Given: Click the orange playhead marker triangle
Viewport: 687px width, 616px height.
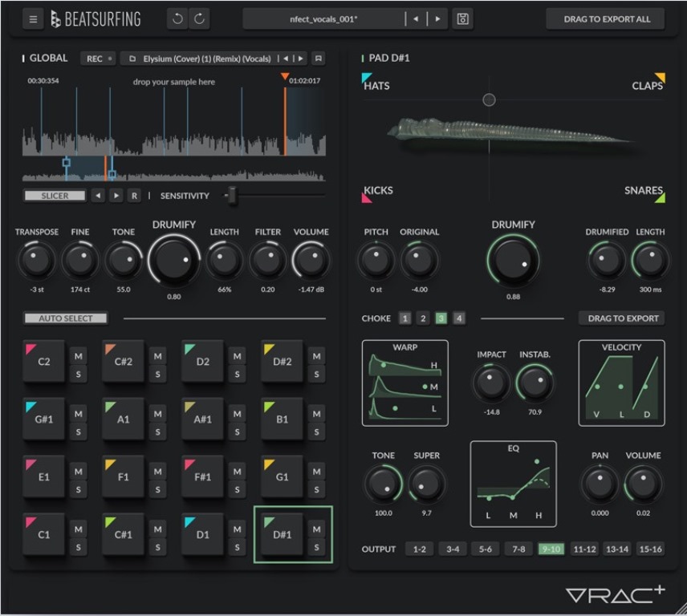Looking at the screenshot, I should (285, 77).
